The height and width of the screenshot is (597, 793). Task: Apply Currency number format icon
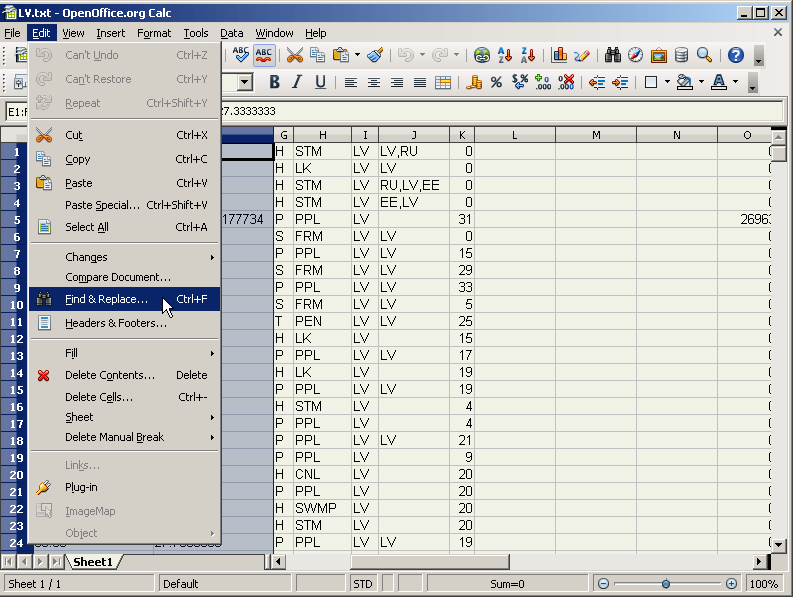473,82
